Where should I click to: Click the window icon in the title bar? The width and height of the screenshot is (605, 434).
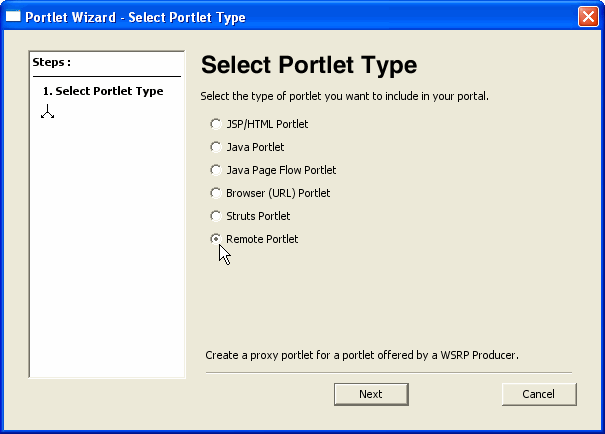pos(13,17)
